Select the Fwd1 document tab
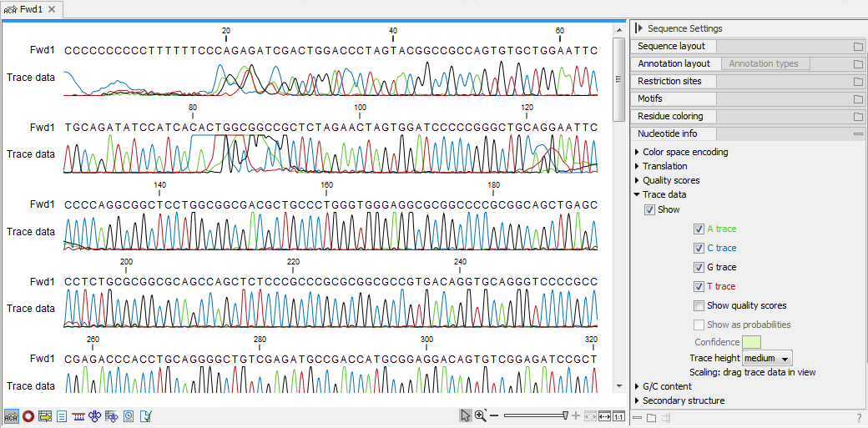This screenshot has width=868, height=428. 30,9
